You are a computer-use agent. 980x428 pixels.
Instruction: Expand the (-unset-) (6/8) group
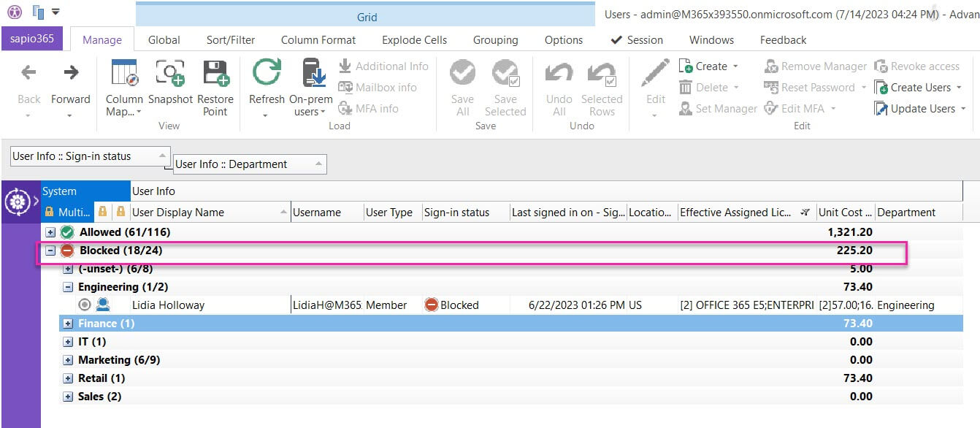click(68, 269)
